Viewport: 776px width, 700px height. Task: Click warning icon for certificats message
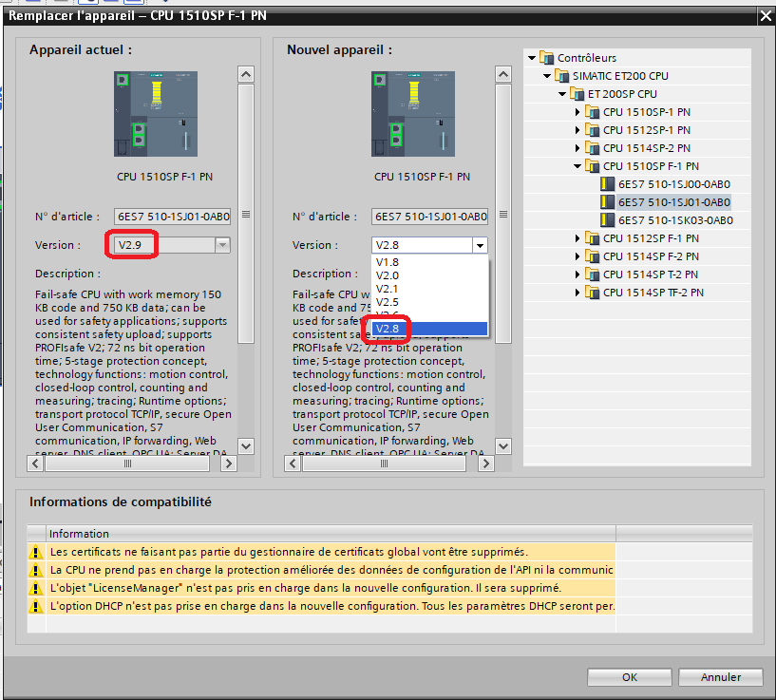coord(36,552)
